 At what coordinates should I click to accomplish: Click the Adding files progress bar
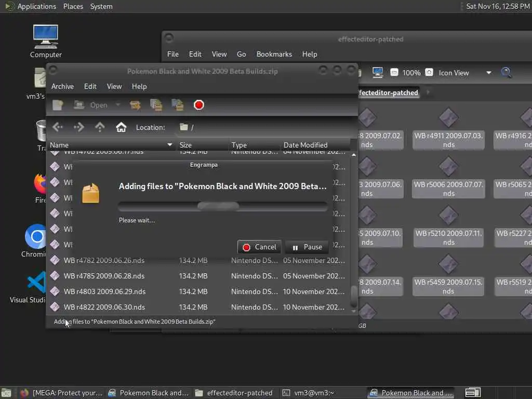pos(222,206)
